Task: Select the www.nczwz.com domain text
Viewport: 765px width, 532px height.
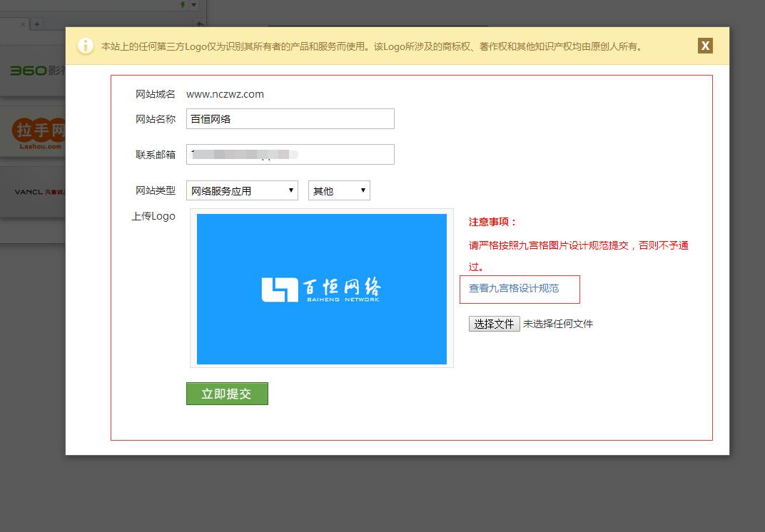Action: [225, 94]
